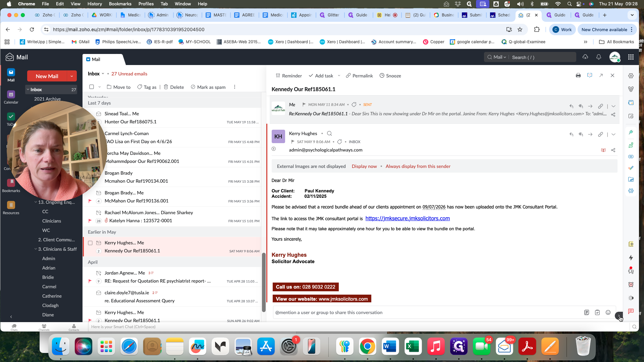Open Channels in bottom bar

coord(44,327)
